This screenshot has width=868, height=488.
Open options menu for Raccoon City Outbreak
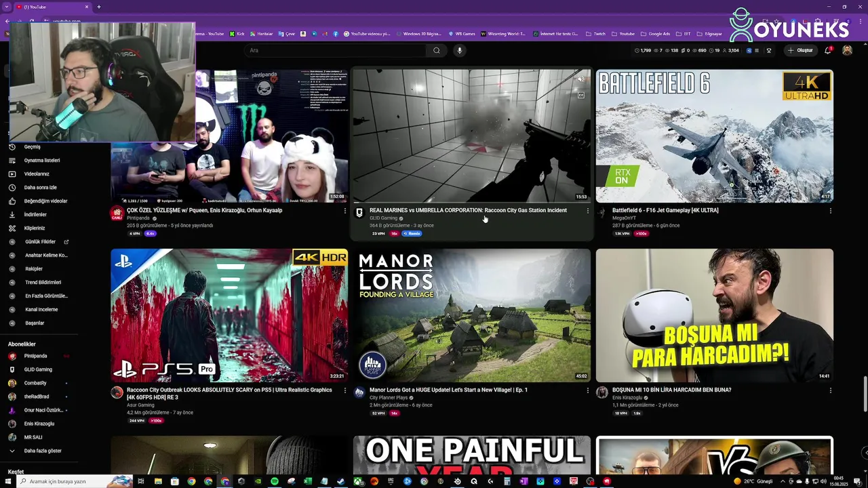344,390
